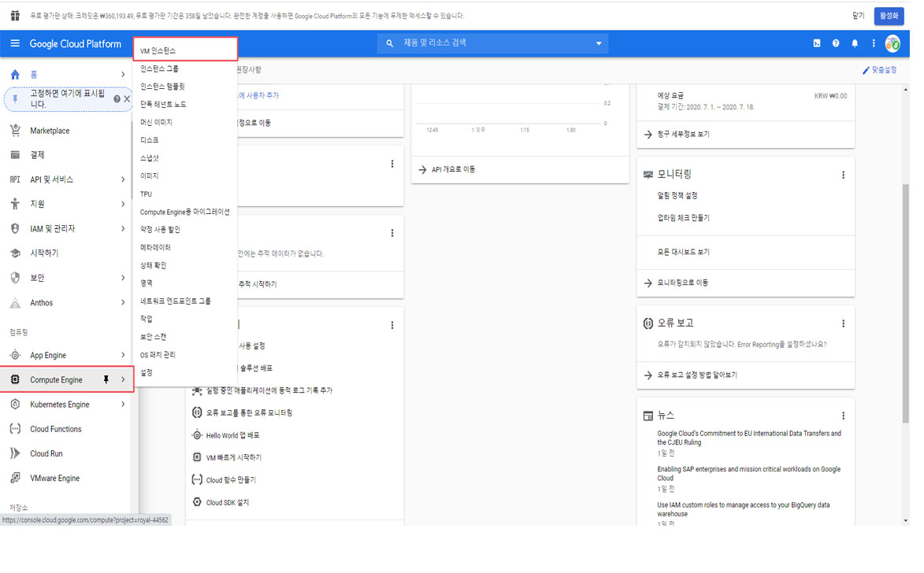The image size is (924, 573).
Task: Click the 시작하기 graduation cap icon
Action: coord(15,253)
